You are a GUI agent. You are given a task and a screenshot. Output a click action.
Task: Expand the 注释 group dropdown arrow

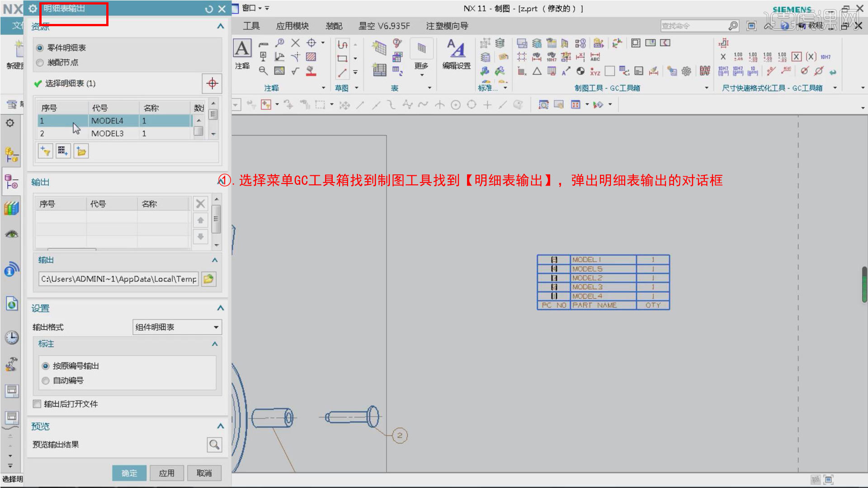(x=323, y=88)
